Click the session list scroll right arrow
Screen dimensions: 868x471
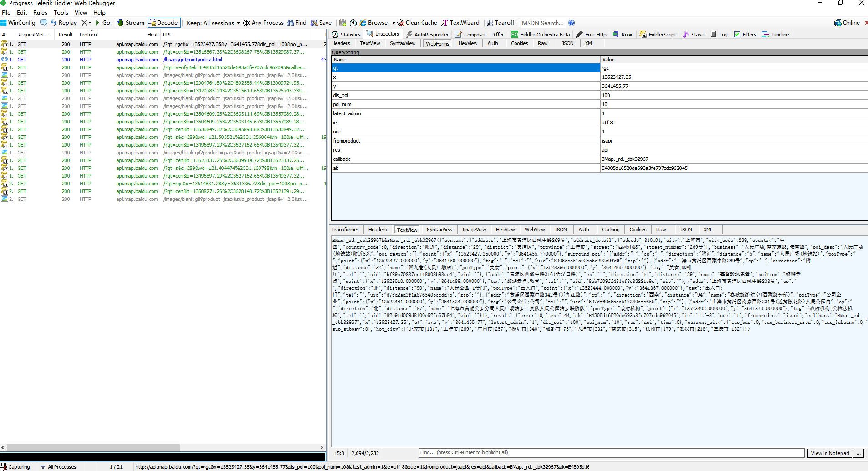point(322,448)
